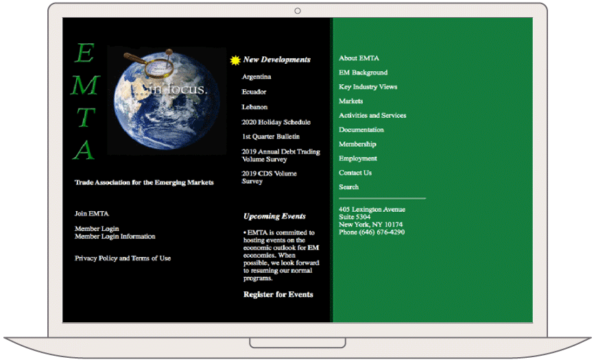Screen dimensions: 596x364
Task: Click the green EMTA vertical logo
Action: [x=84, y=101]
